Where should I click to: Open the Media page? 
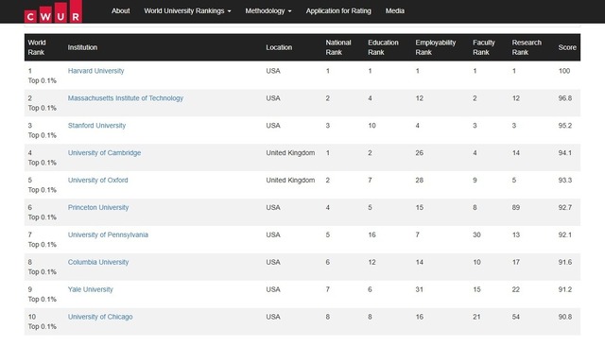pos(395,10)
